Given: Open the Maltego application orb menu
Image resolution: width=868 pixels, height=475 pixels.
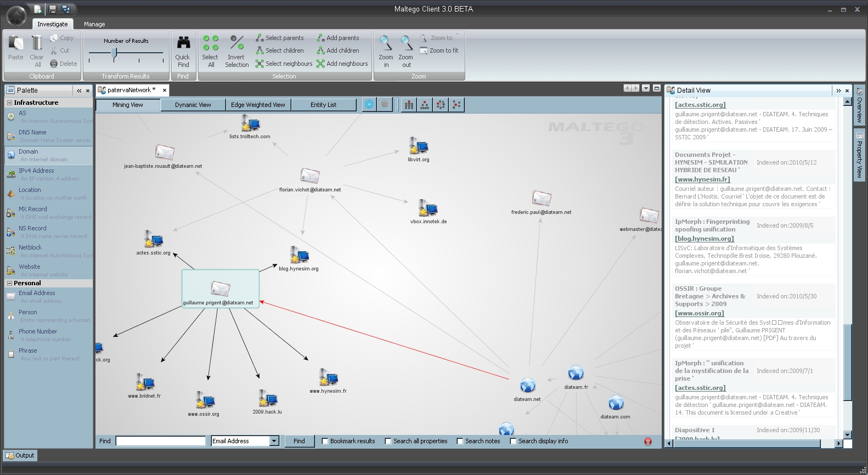Looking at the screenshot, I should click(x=16, y=15).
